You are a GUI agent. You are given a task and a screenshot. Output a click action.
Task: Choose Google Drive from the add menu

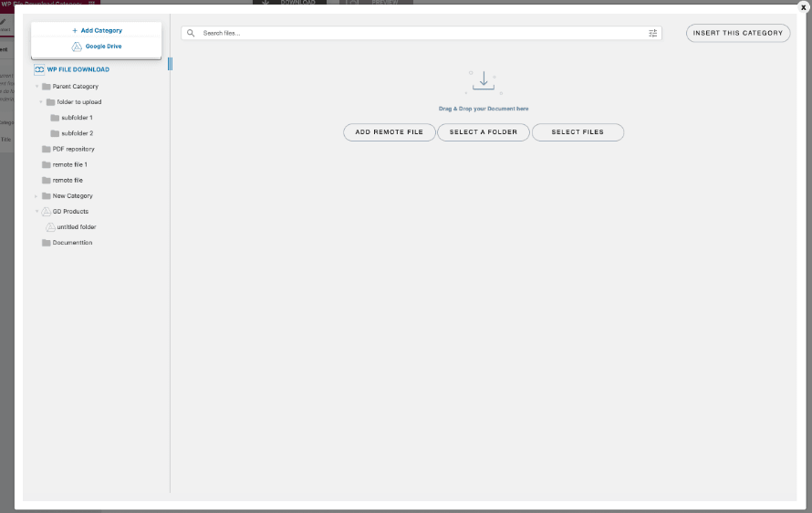pos(97,47)
